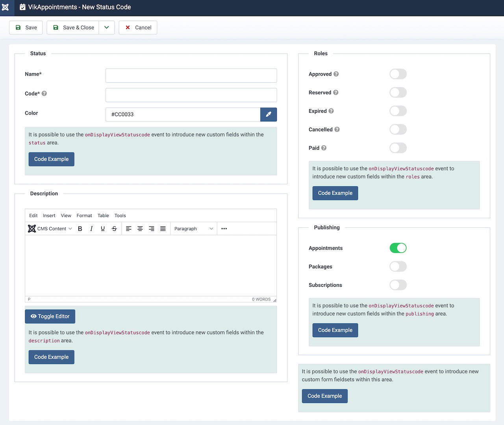Click Code Example in the Publishing area

(335, 330)
